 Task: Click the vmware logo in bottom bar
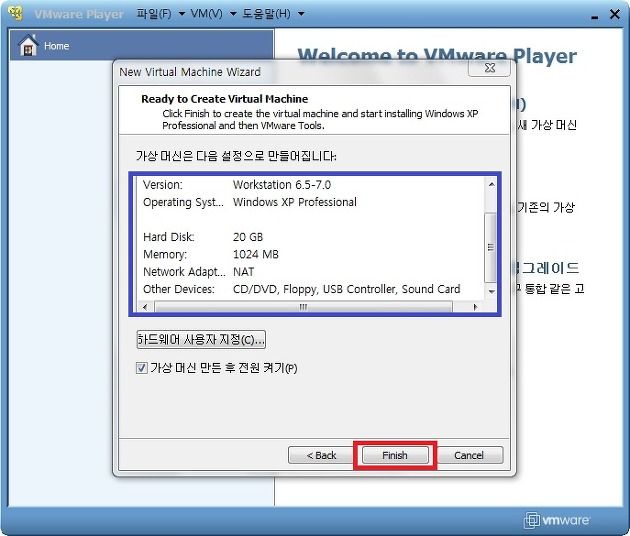tap(557, 520)
